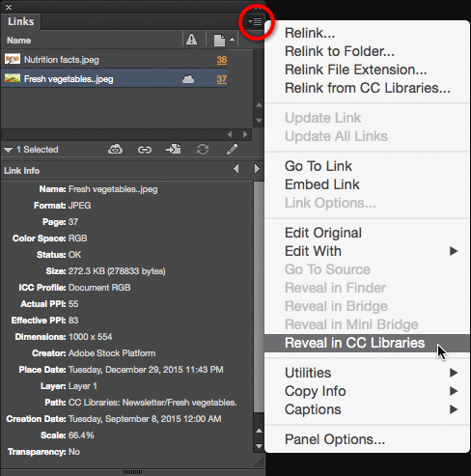
Task: Click Link Info scroll down arrow
Action: 259,446
